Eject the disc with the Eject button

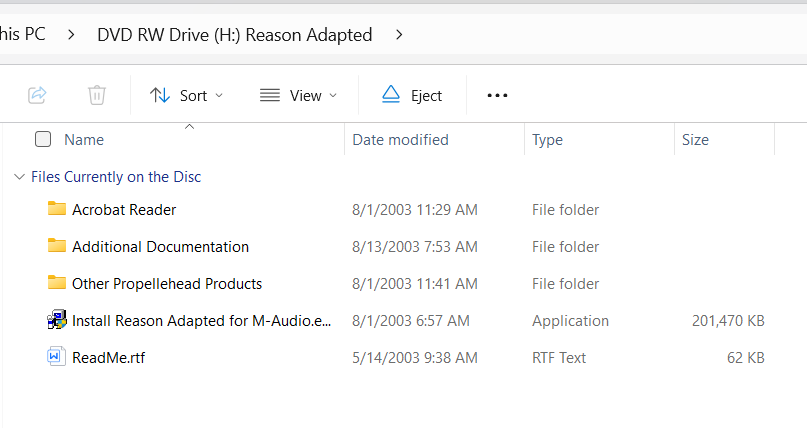(412, 96)
